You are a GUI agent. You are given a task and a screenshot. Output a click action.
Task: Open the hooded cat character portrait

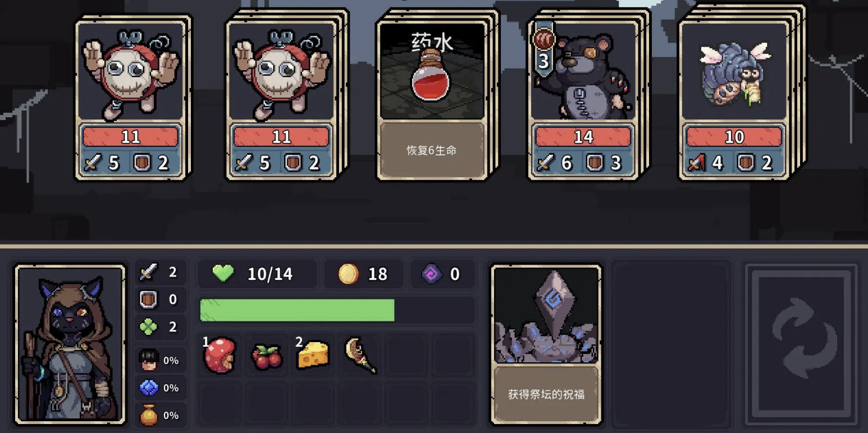70,344
